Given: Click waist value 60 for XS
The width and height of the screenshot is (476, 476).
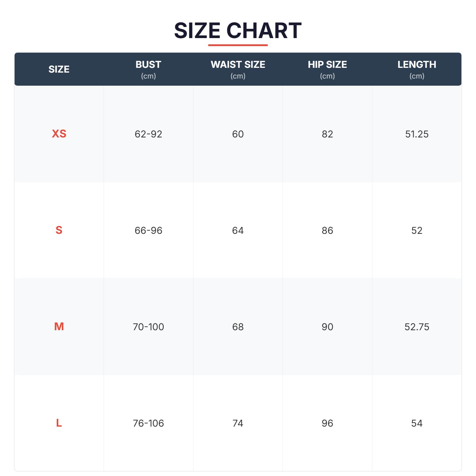Looking at the screenshot, I should point(238,134).
